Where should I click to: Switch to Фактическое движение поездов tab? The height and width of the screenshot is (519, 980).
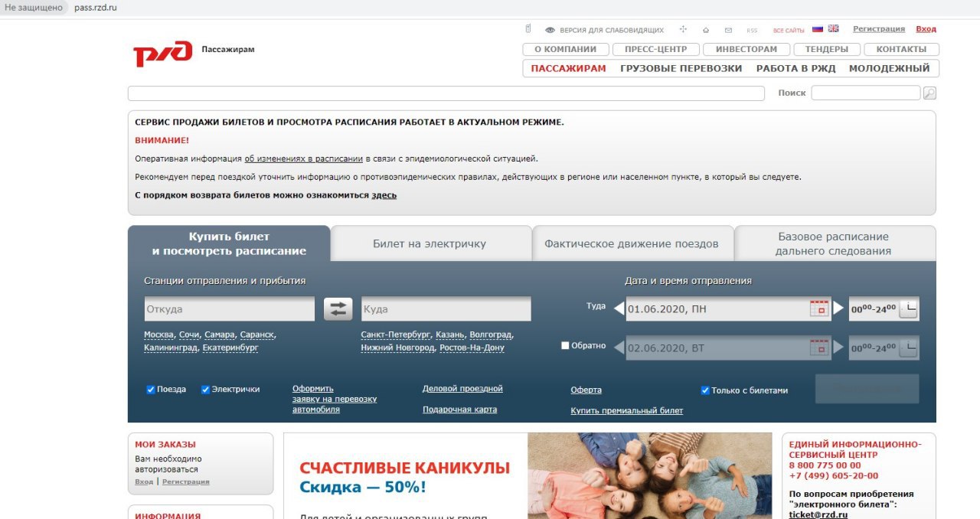632,243
